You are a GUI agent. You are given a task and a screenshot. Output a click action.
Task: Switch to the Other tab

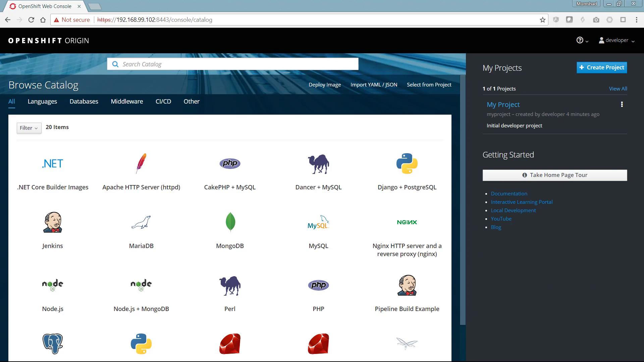pyautogui.click(x=192, y=101)
